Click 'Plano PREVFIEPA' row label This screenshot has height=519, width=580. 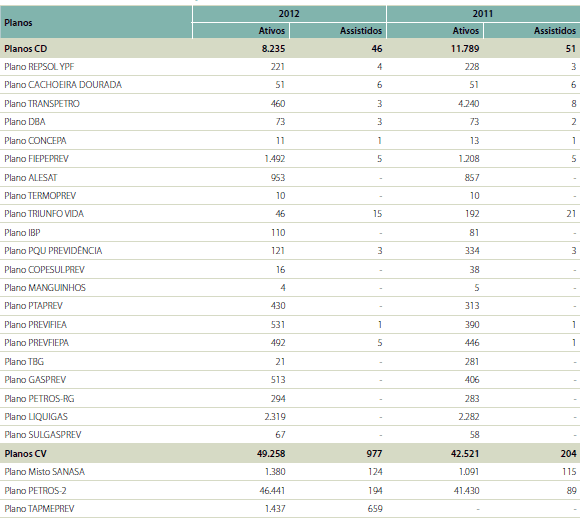pyautogui.click(x=36, y=343)
